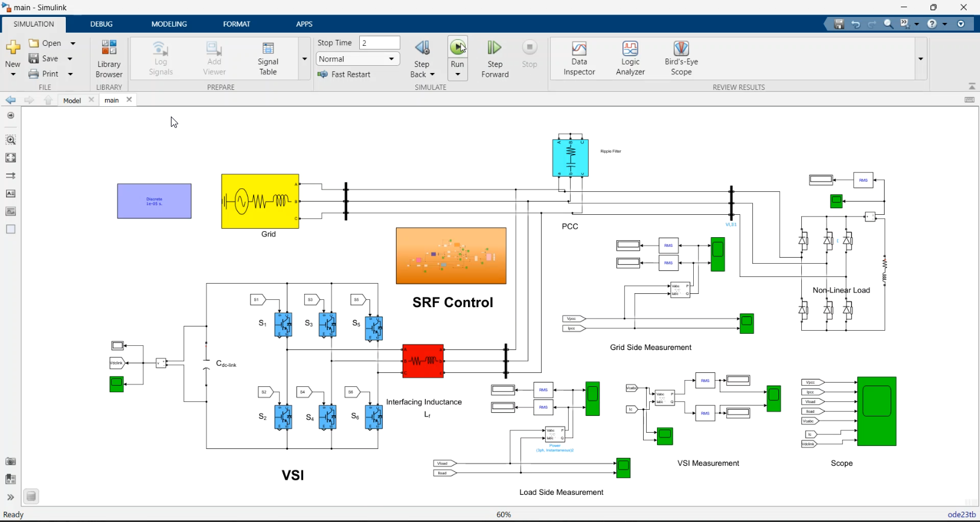Open the Signal Table
Image resolution: width=980 pixels, height=522 pixels.
[x=268, y=59]
